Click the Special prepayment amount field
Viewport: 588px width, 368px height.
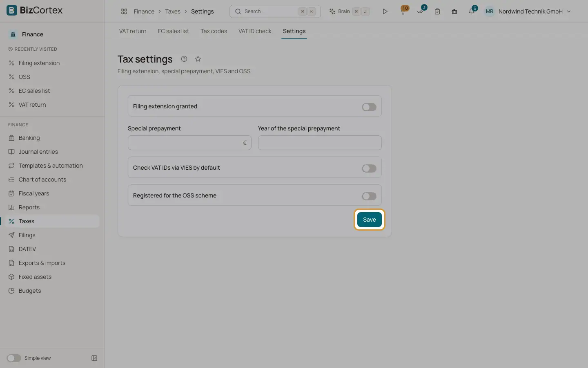click(x=189, y=143)
